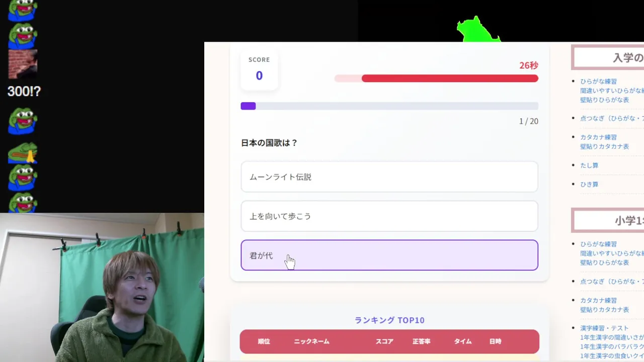Click the 正答率 column header

coord(422,341)
